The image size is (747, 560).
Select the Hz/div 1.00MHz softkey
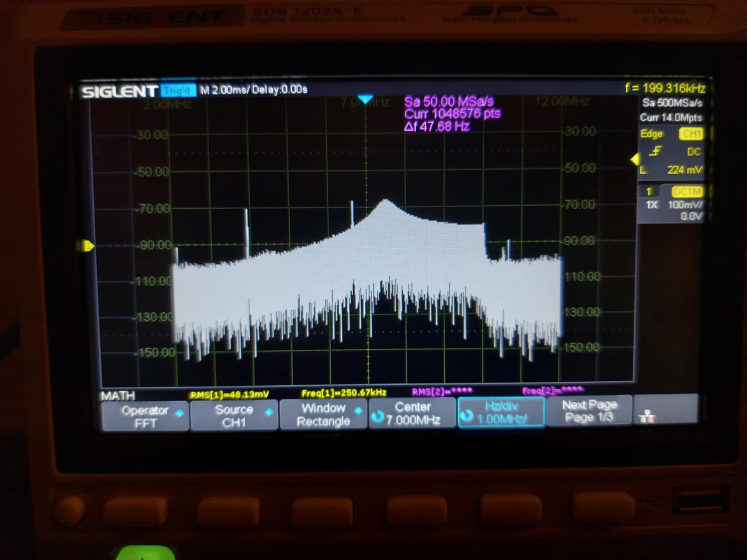pos(501,412)
